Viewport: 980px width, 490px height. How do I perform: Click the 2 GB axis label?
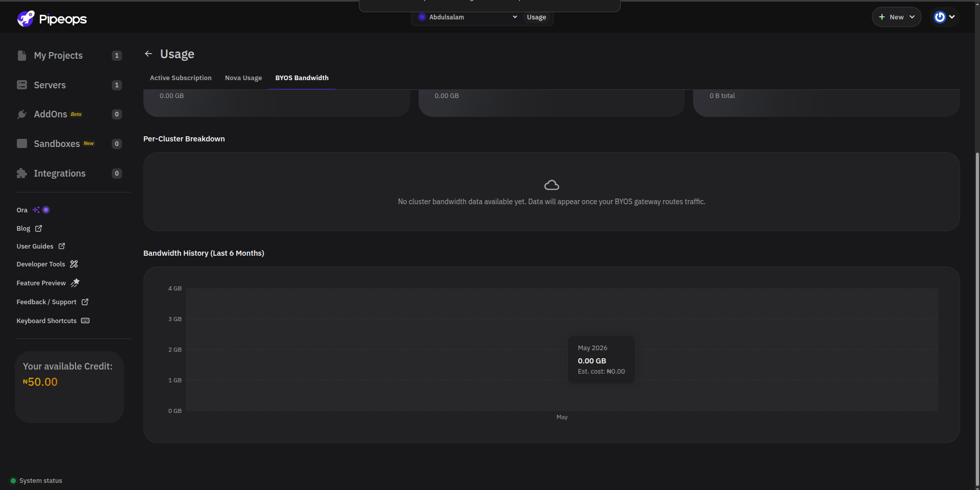(x=175, y=350)
